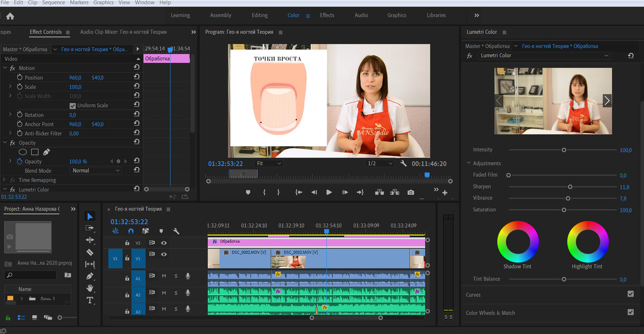Open the Sequence menu
Screen dimensions: 644x334
53,3
